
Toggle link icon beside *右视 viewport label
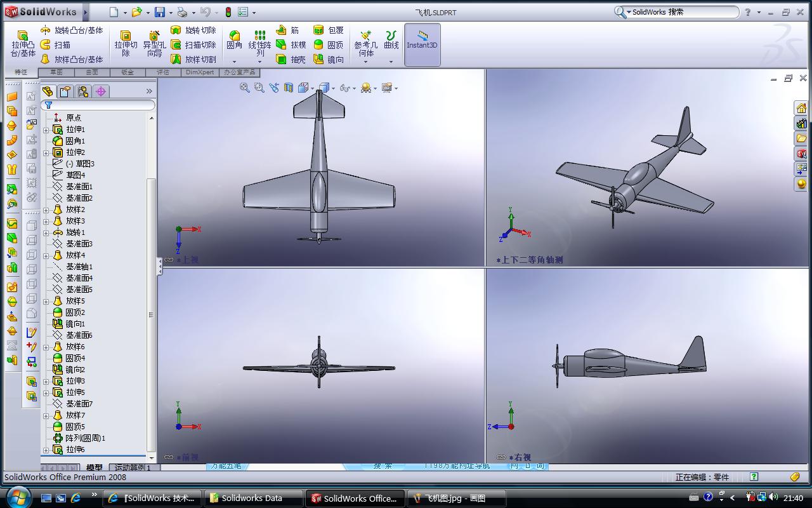click(x=501, y=457)
